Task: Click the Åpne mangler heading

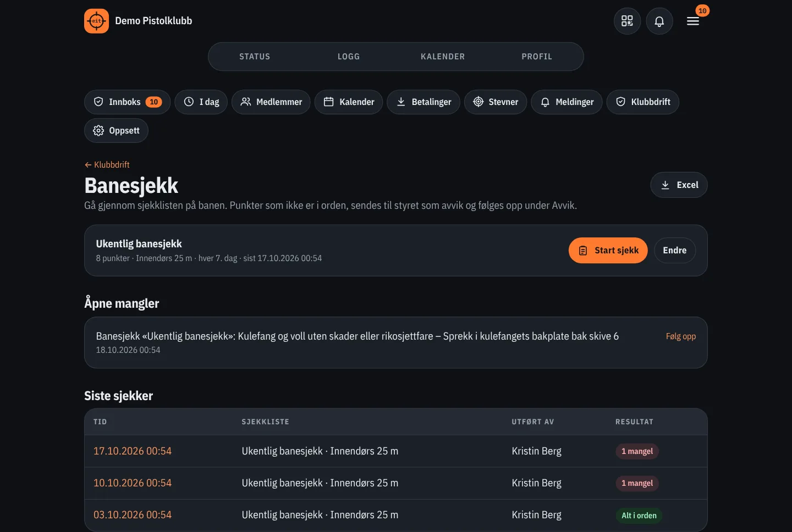Action: (x=122, y=303)
